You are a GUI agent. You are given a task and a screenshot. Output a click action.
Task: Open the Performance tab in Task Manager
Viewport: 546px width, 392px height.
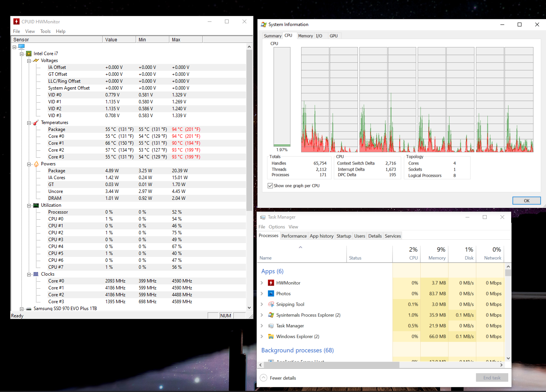pos(294,236)
